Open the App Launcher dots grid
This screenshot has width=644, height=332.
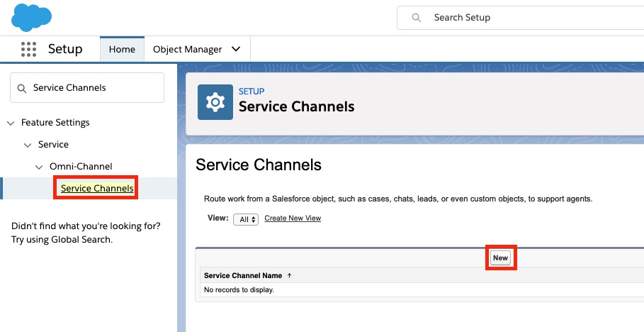coord(29,49)
